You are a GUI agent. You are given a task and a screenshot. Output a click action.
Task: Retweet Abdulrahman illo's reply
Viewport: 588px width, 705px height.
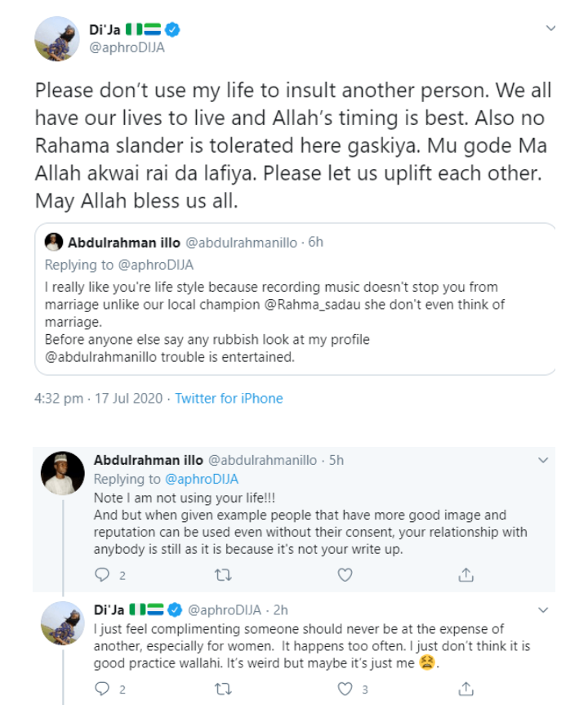[x=222, y=575]
